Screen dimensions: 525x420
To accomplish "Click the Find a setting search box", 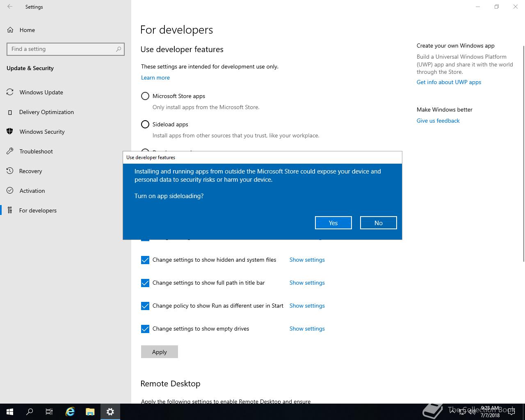I will 66,49.
